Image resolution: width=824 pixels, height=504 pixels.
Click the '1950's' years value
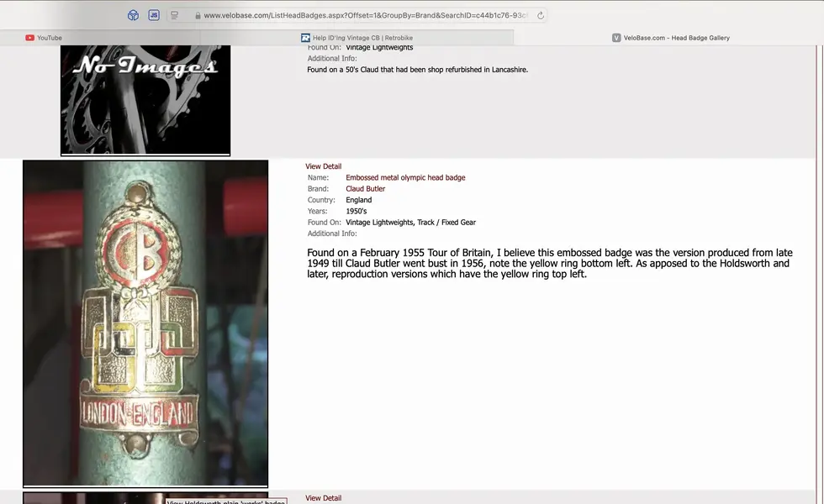coord(357,211)
